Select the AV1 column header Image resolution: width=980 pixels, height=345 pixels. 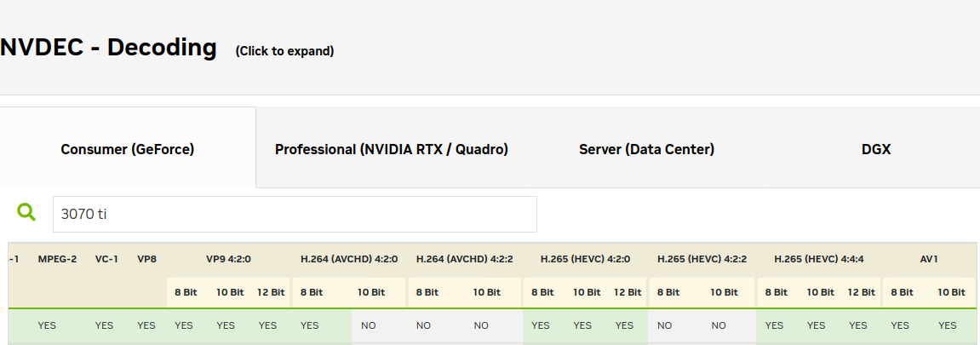(929, 259)
